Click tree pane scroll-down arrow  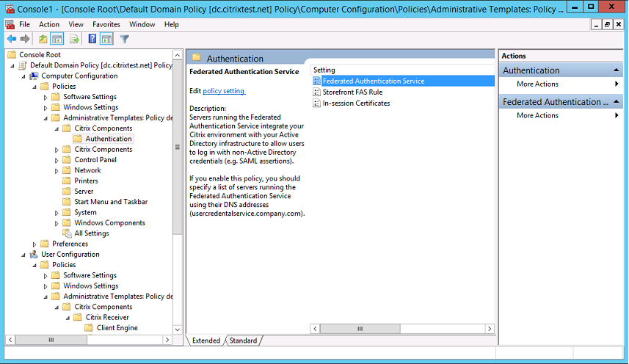[x=178, y=330]
